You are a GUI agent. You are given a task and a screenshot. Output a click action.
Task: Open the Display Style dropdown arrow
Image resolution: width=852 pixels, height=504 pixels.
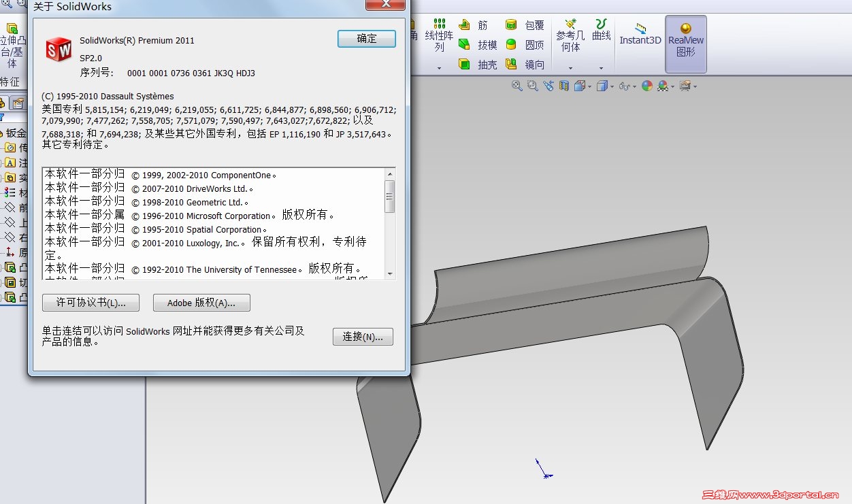point(612,86)
